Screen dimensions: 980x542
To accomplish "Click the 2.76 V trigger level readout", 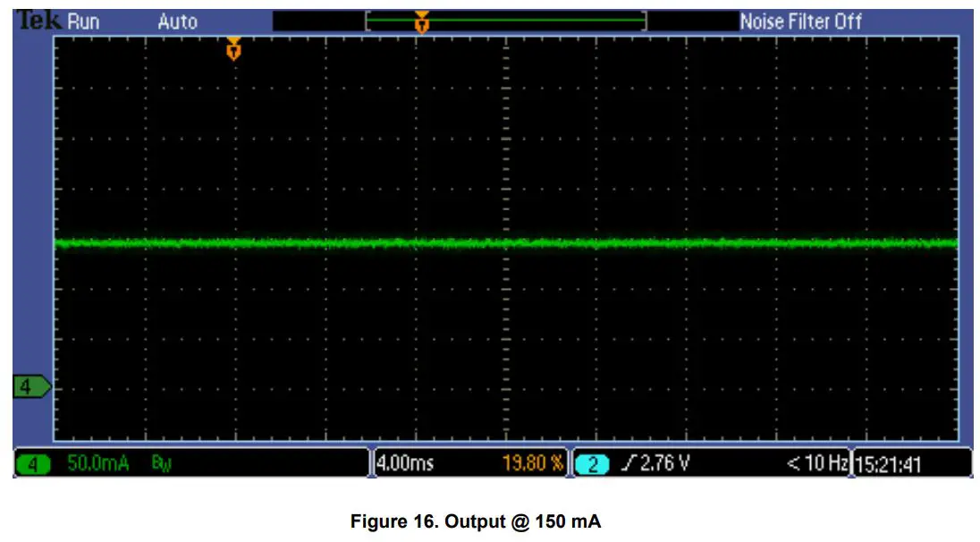I will pyautogui.click(x=665, y=463).
